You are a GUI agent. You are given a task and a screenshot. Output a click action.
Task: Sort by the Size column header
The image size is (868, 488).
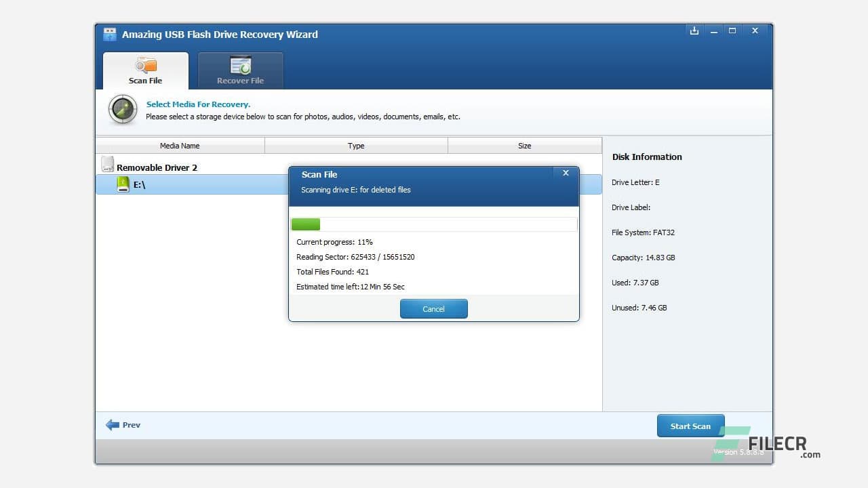pyautogui.click(x=524, y=145)
